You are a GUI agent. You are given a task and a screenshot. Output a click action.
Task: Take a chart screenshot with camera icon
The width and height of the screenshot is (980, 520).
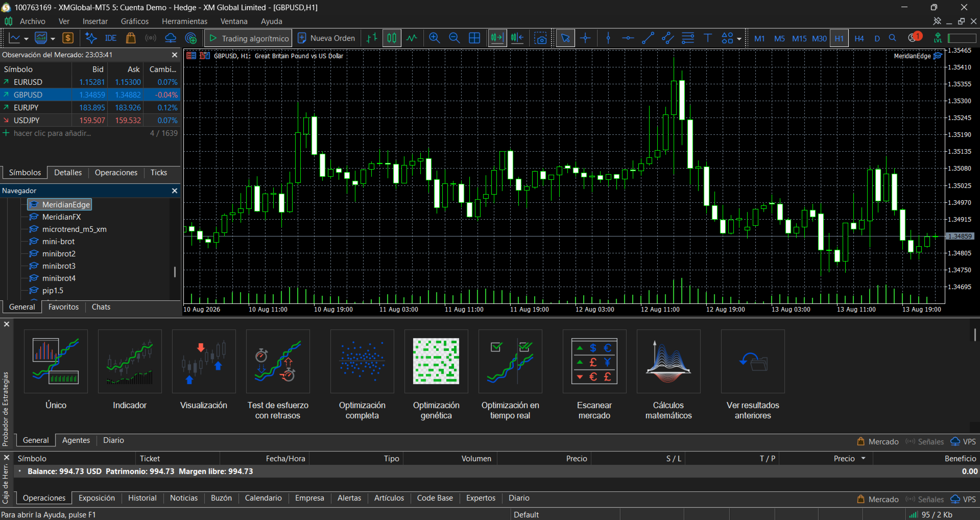click(x=540, y=38)
